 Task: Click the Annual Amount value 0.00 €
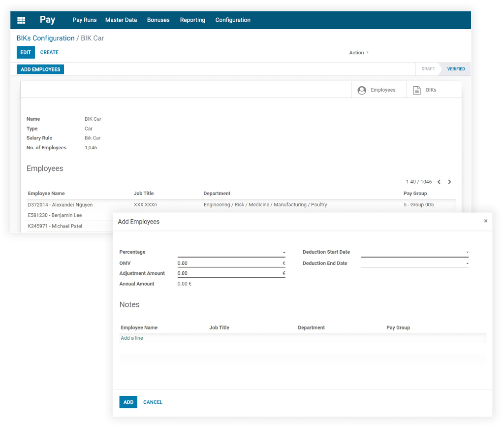pyautogui.click(x=185, y=284)
